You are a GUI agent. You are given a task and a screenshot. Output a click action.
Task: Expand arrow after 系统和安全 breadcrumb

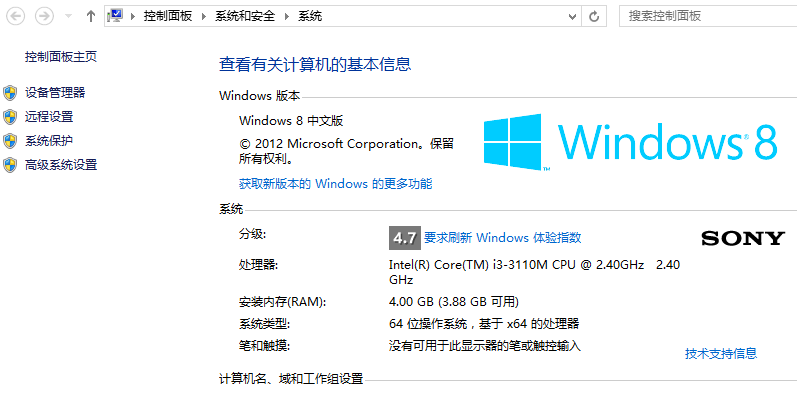point(287,16)
